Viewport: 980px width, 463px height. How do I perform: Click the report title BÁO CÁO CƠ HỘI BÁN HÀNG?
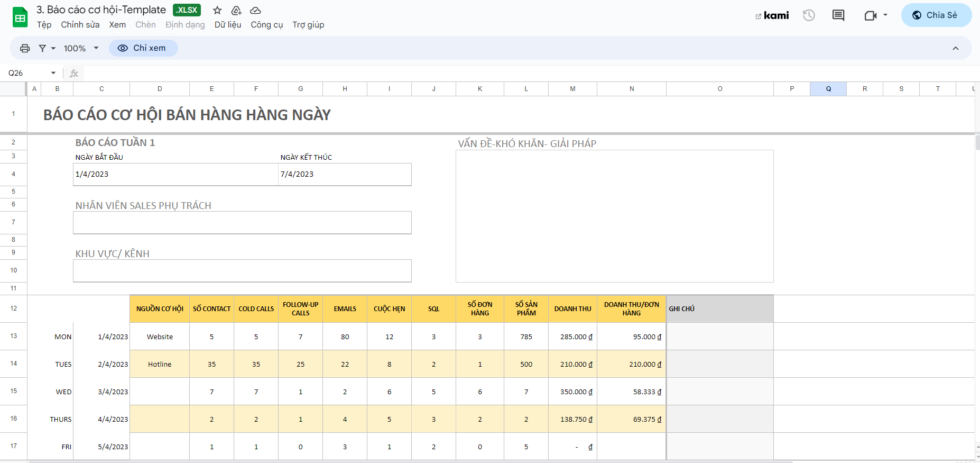[x=187, y=115]
